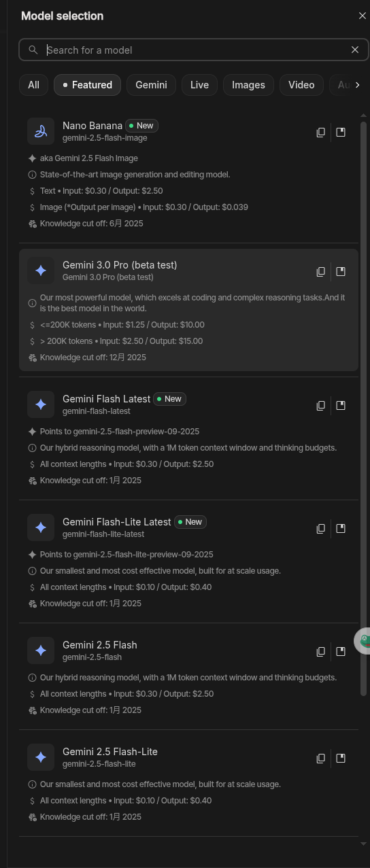
Task: Click the model list vertical scrollbar
Action: click(x=363, y=408)
